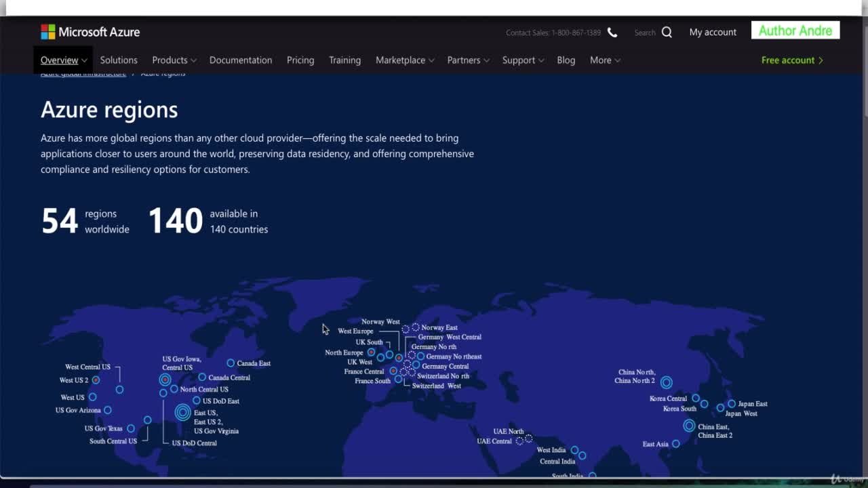Click the Canada Central region dot
868x488 pixels.
coord(202,378)
